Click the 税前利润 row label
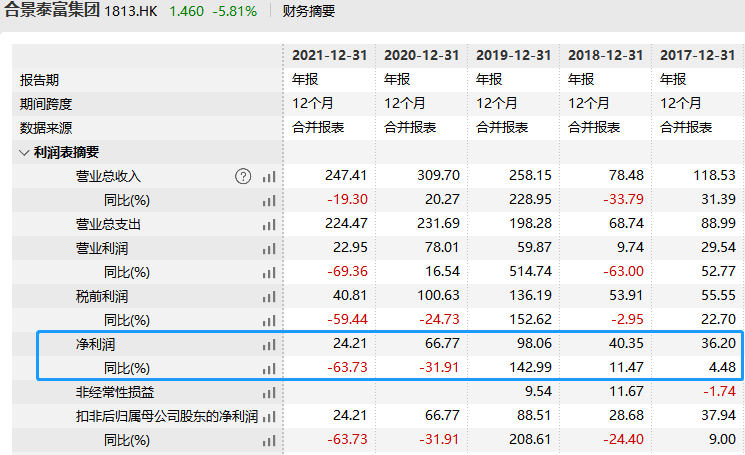745x455 pixels. (x=102, y=297)
